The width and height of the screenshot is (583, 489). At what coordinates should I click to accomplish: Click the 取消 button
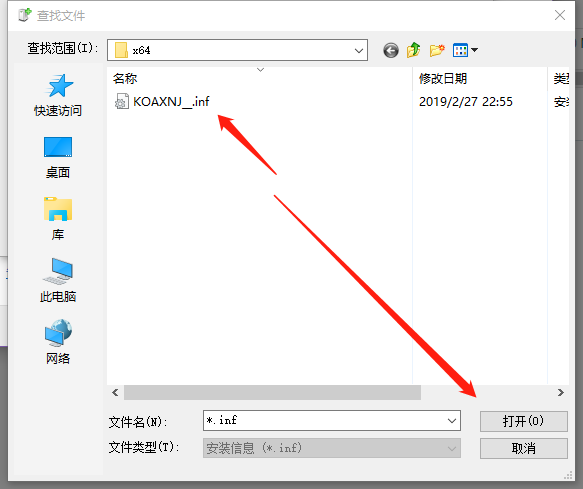[524, 448]
